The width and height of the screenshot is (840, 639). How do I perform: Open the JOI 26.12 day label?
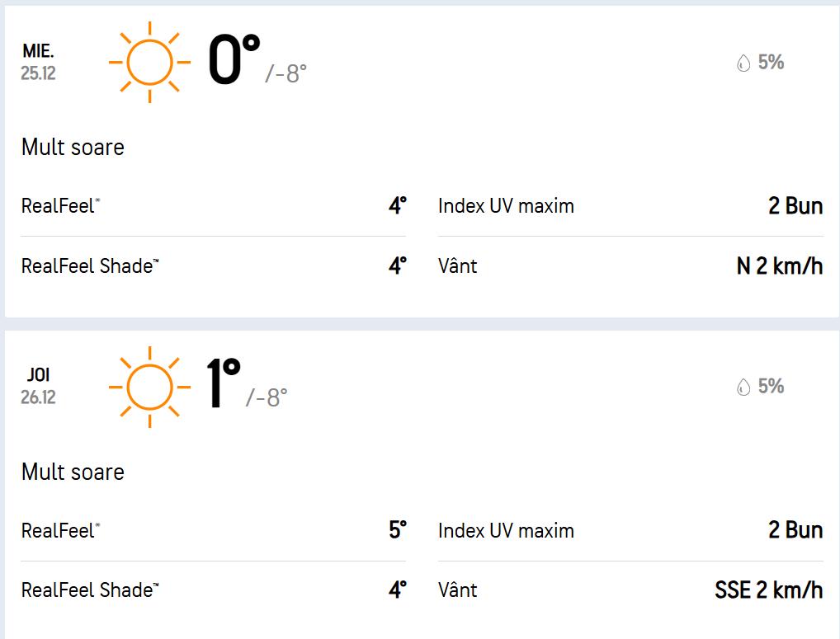tap(38, 387)
